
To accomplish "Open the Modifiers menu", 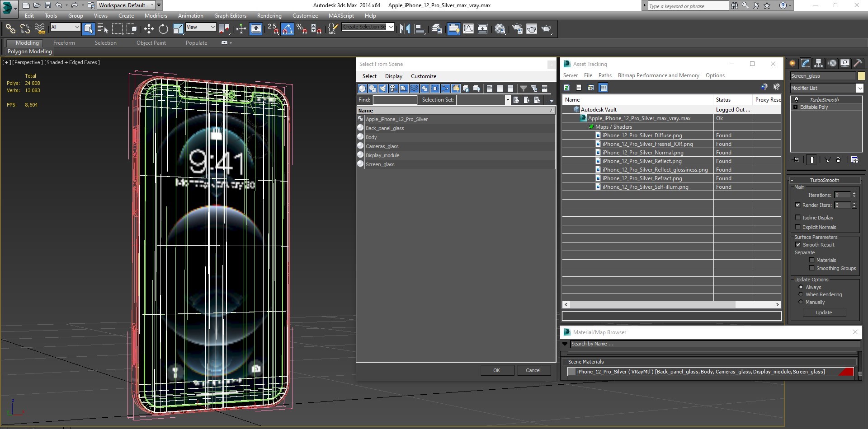I will 156,15.
